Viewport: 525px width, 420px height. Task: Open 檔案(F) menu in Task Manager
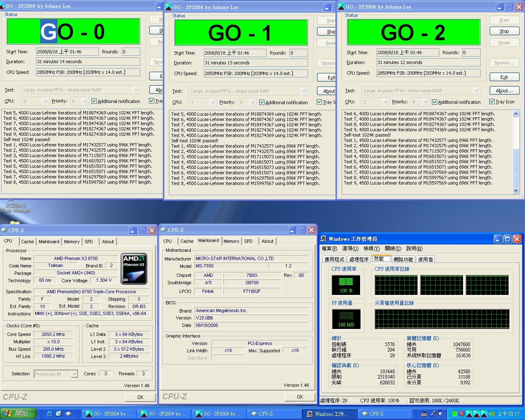[x=329, y=249]
